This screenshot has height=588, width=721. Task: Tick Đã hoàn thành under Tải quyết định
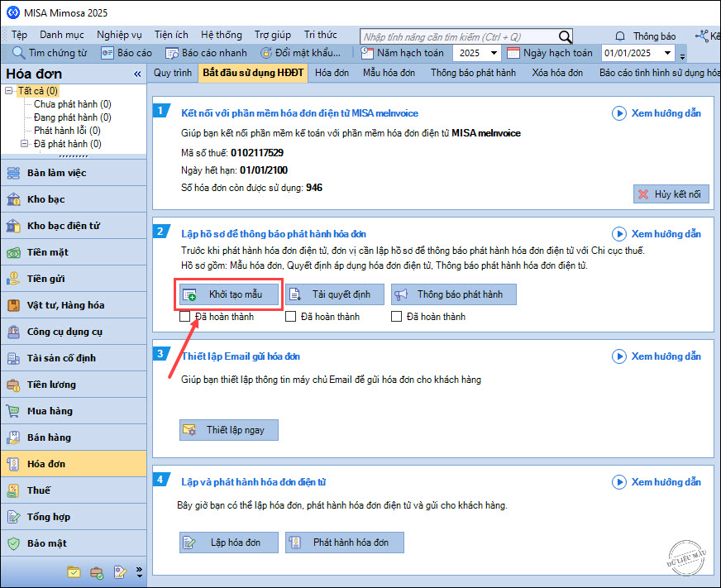pos(290,317)
